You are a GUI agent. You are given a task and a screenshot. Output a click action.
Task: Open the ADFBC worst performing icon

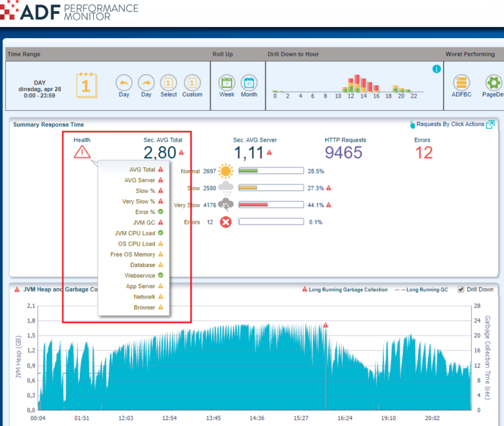462,83
